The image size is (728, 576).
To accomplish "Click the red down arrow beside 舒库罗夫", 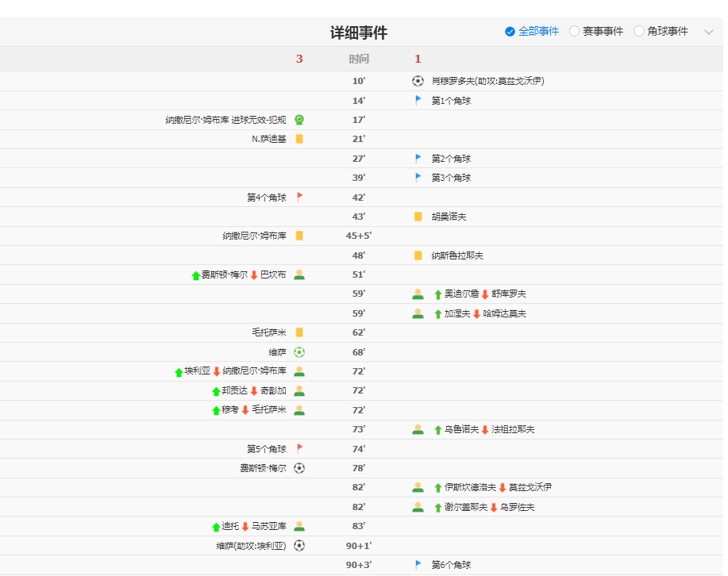I will point(485,294).
